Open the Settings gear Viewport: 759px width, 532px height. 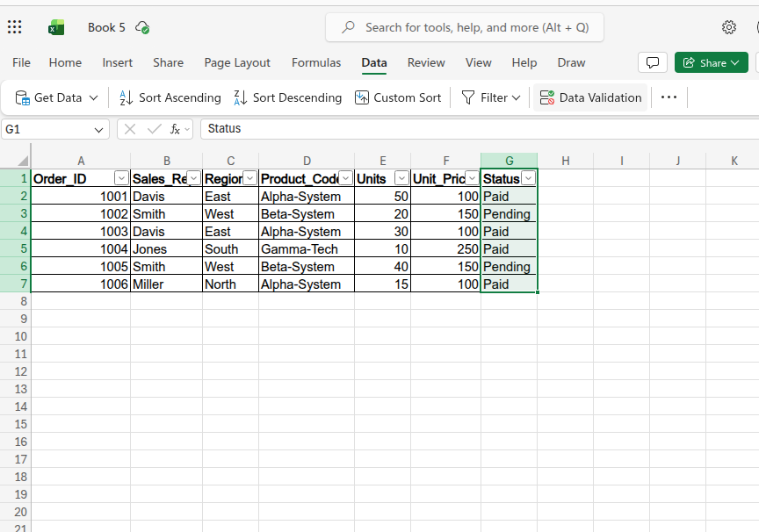[x=729, y=27]
